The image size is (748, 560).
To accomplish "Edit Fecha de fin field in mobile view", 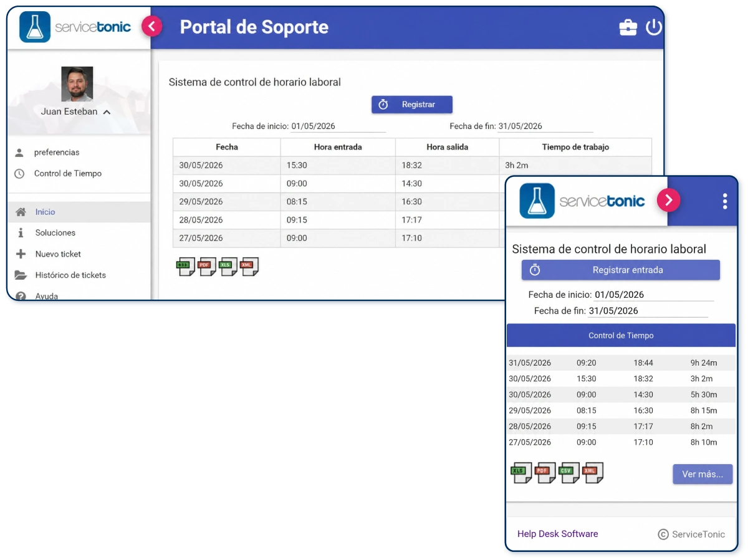I will pyautogui.click(x=648, y=311).
